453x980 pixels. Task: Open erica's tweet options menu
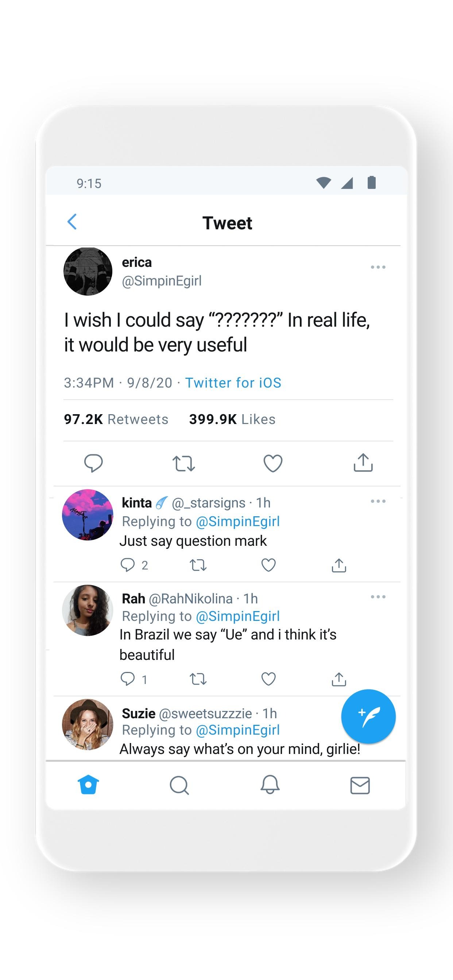point(378,267)
